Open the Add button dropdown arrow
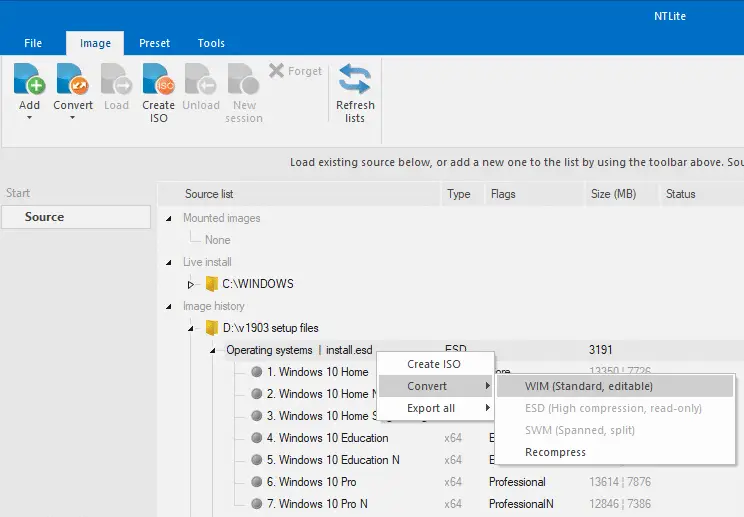The height and width of the screenshot is (517, 744). [29, 117]
